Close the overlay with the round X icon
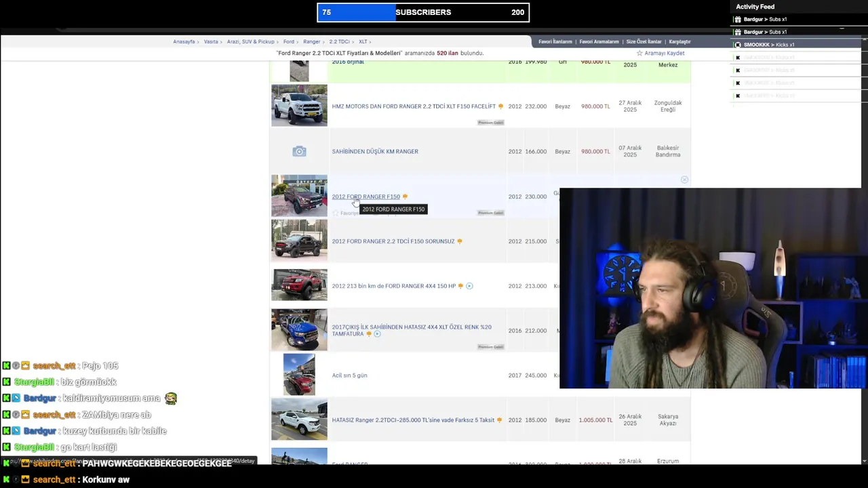 [684, 180]
